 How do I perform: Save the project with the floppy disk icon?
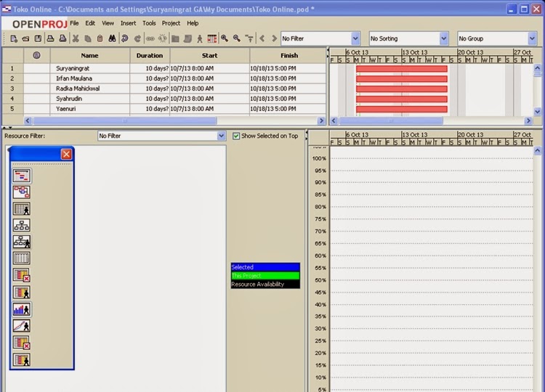[38, 38]
